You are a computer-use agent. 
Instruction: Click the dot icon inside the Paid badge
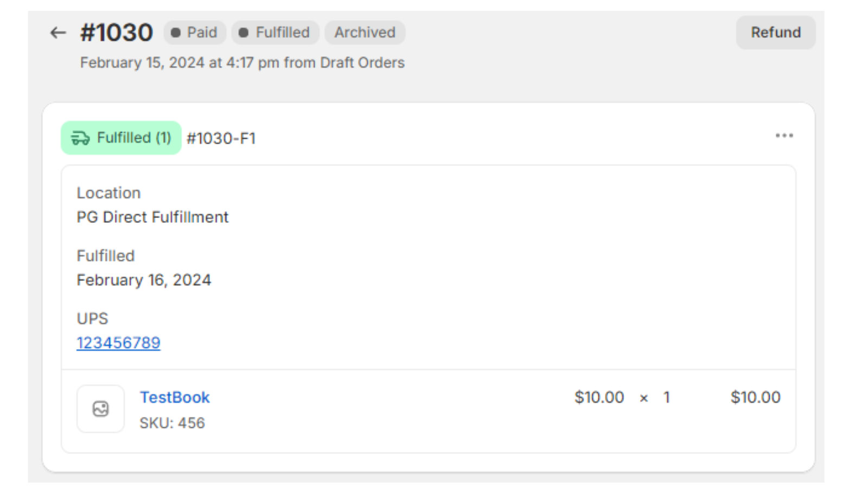pyautogui.click(x=176, y=33)
